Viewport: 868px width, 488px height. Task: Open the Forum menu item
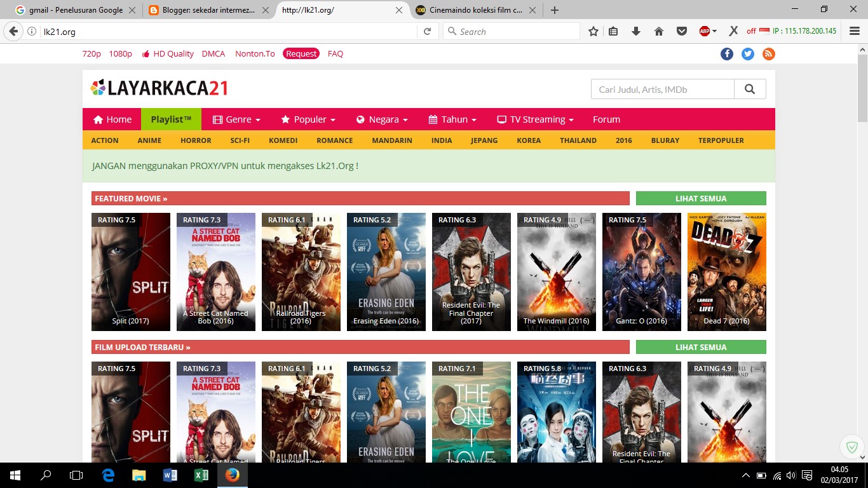click(606, 119)
